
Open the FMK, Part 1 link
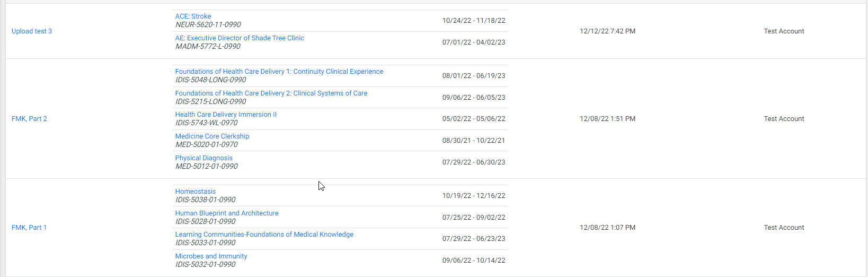click(29, 228)
